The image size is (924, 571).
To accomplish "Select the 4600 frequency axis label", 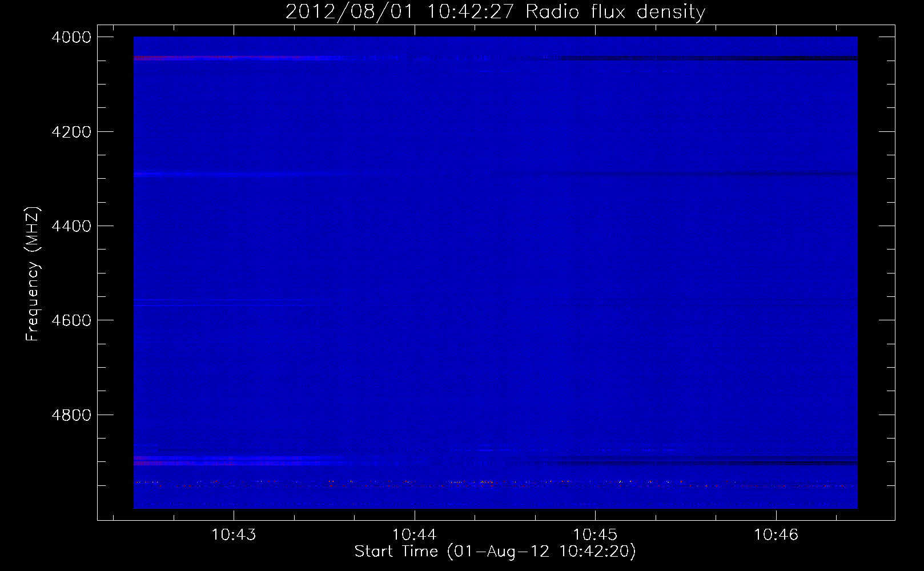I will [x=71, y=320].
